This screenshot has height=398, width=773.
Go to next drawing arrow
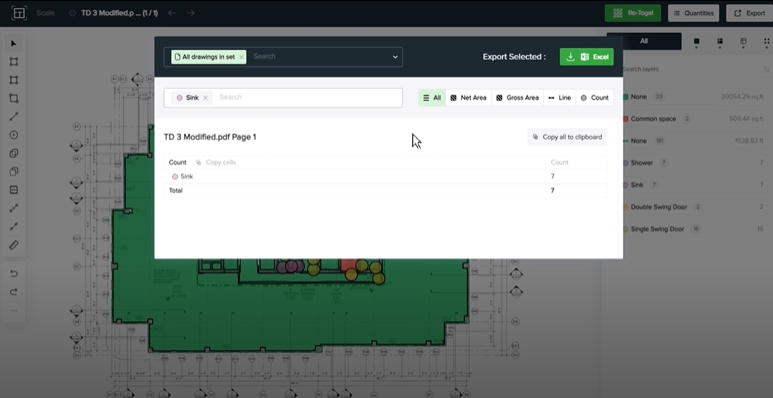[190, 13]
